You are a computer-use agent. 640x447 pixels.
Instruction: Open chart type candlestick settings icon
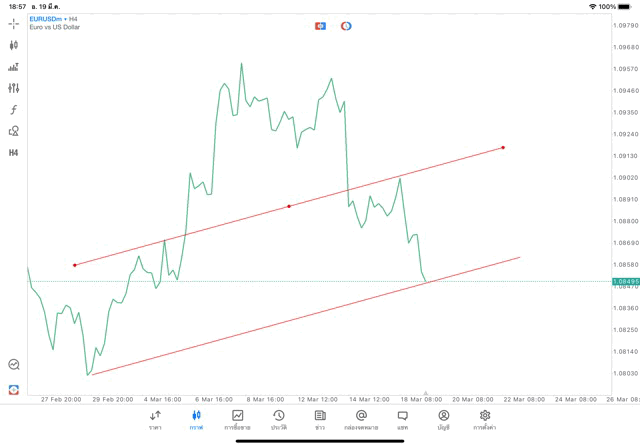pyautogui.click(x=14, y=45)
